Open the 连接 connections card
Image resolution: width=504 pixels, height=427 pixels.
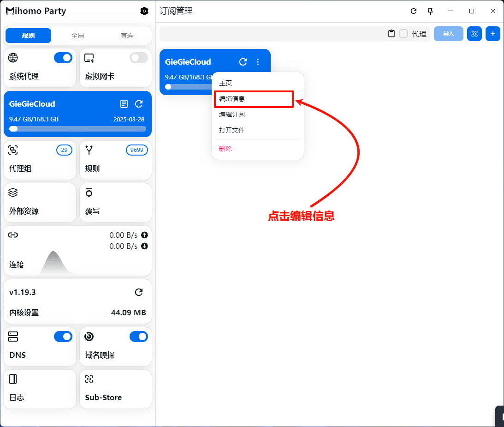[x=78, y=251]
